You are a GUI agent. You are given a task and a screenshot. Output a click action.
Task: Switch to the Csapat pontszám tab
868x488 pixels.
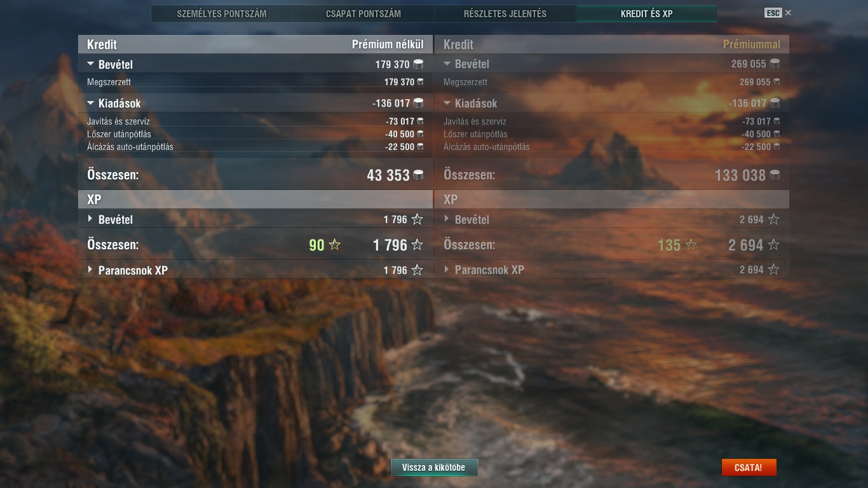[363, 13]
